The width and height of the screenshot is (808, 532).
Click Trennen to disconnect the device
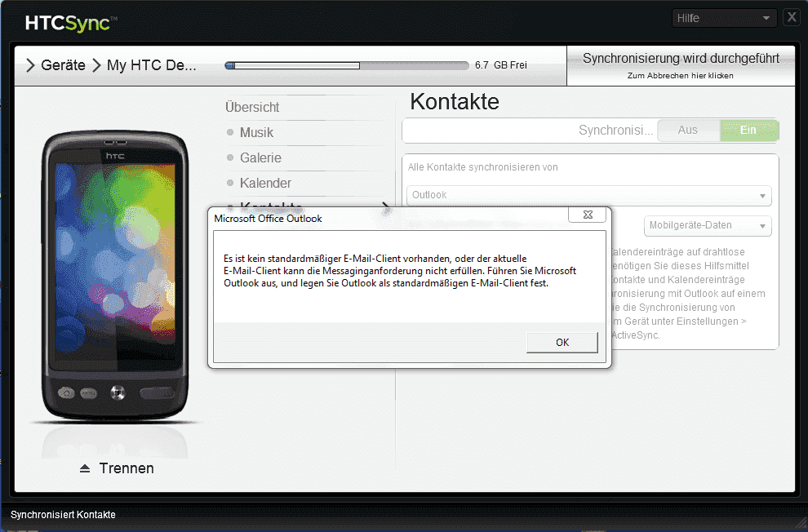[x=127, y=468]
